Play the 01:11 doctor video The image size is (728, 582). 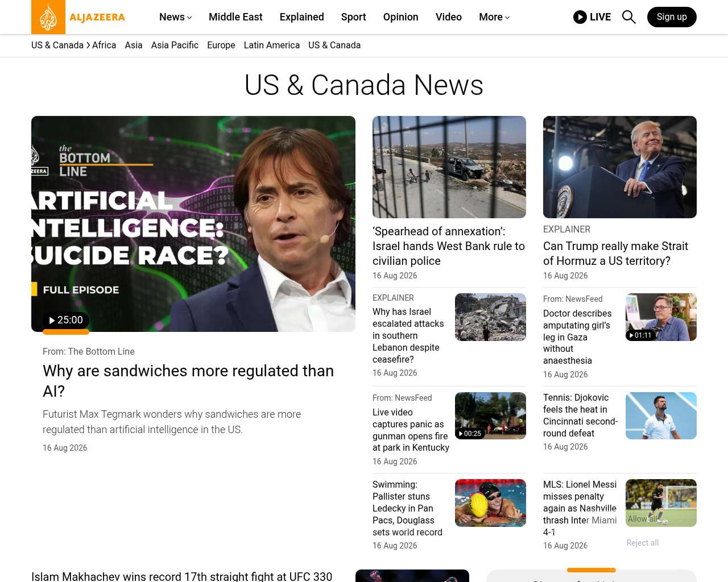coord(640,335)
